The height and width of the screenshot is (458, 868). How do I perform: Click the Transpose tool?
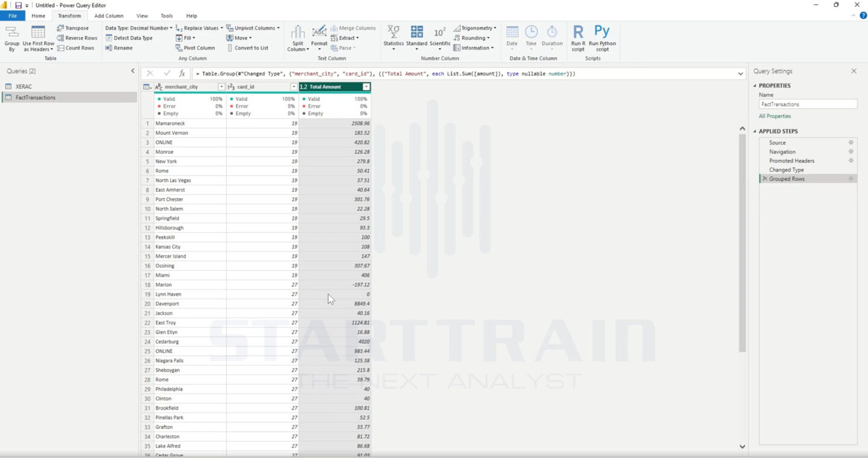pos(73,28)
